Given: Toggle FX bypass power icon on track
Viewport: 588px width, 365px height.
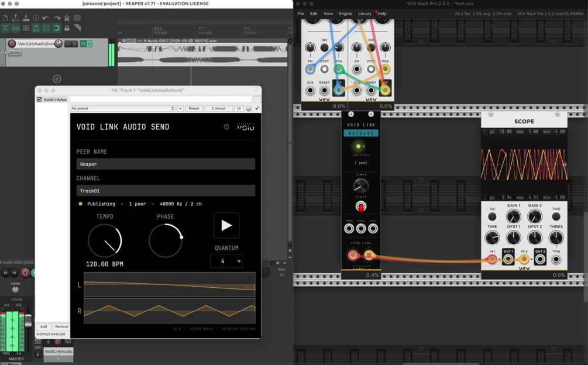Looking at the screenshot, I should click(90, 44).
